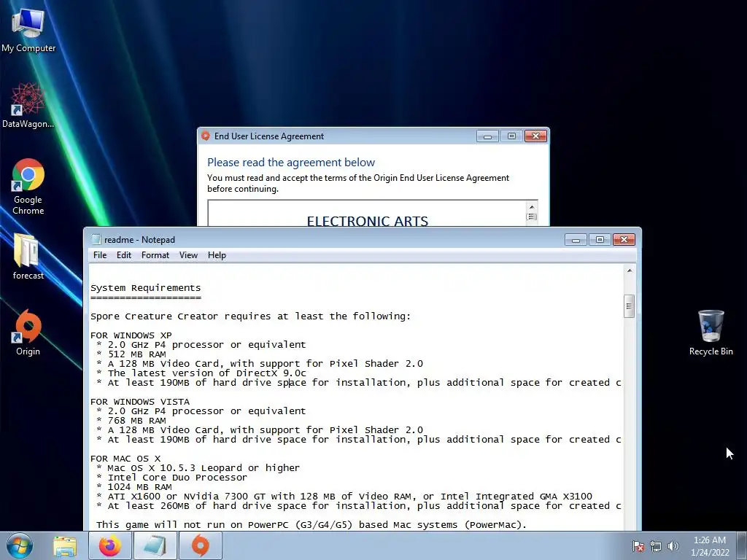747x560 pixels.
Task: Click the Origin icon in EULA title bar
Action: click(205, 136)
